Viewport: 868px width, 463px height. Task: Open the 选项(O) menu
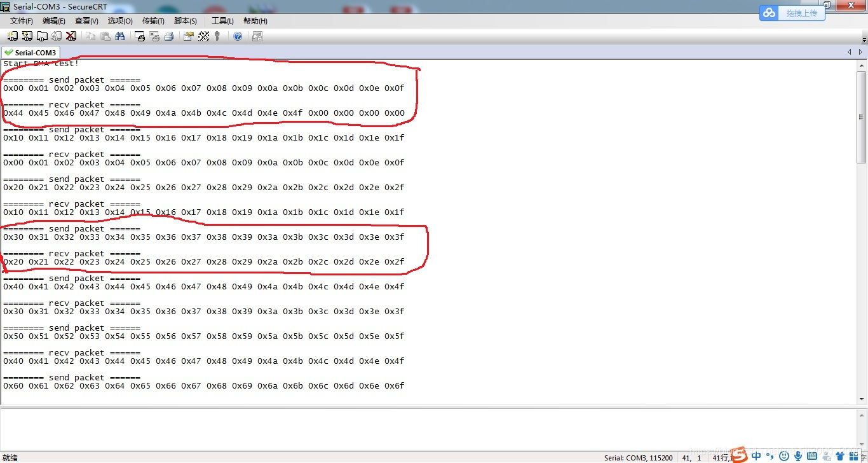click(x=120, y=21)
